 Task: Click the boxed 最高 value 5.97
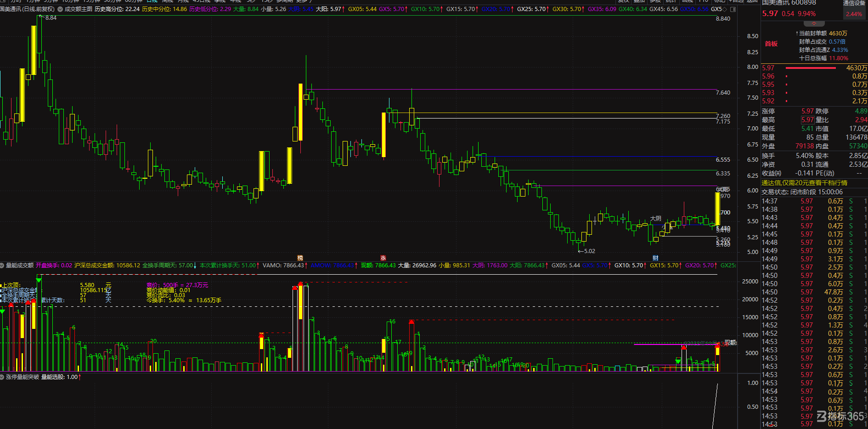[808, 120]
